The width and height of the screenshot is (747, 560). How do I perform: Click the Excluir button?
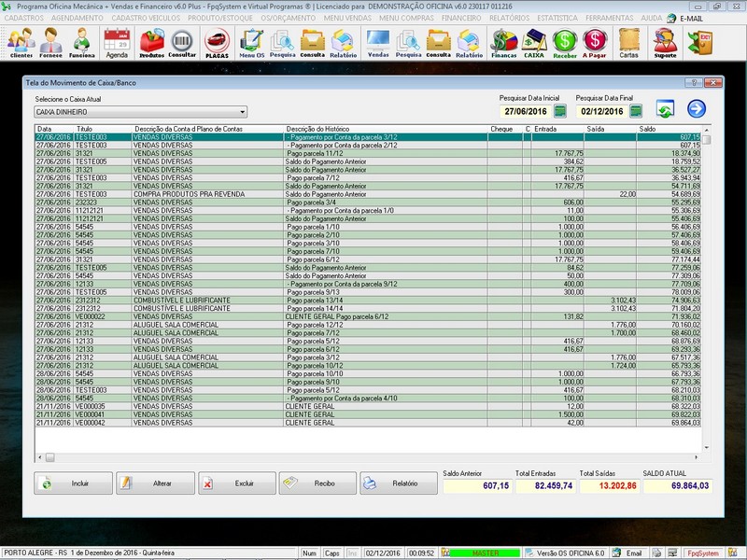[x=237, y=483]
